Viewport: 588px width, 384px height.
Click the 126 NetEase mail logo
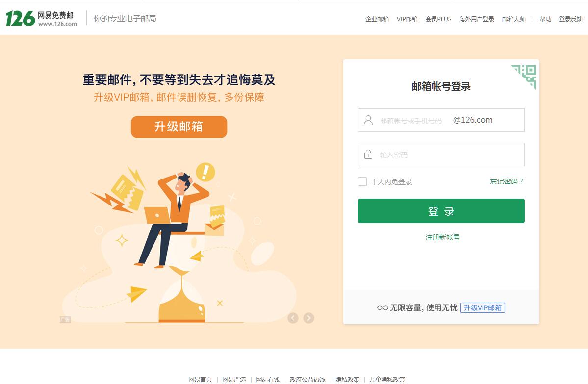click(x=41, y=18)
